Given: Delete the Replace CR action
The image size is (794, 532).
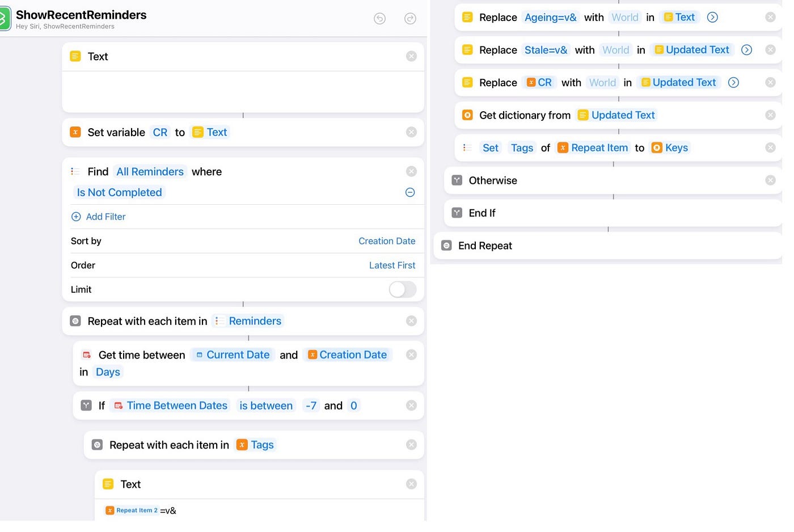Looking at the screenshot, I should coord(770,82).
